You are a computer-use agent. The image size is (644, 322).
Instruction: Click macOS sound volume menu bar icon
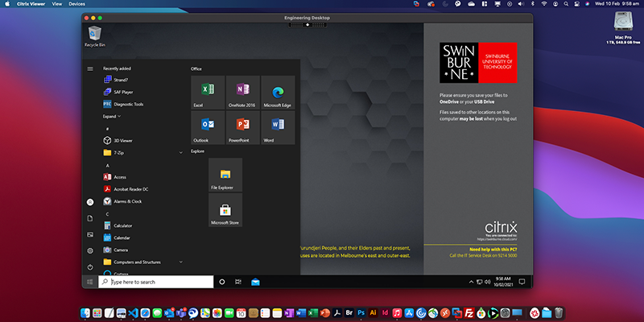(x=521, y=4)
